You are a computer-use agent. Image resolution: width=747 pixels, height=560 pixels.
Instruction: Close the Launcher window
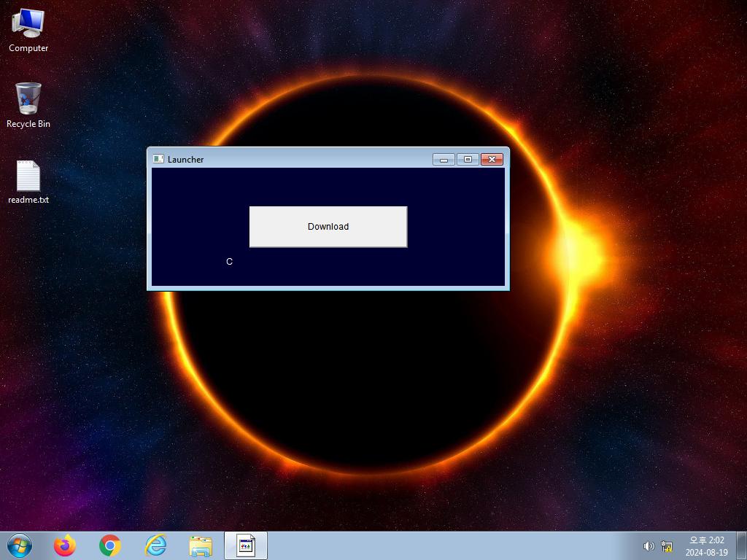[x=492, y=159]
